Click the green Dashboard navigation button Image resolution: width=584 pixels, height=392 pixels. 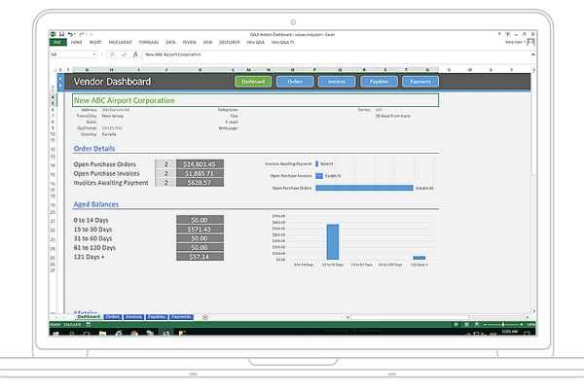click(253, 82)
